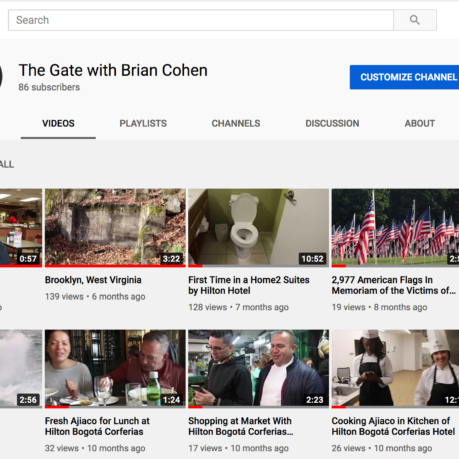Click 2,977 American Flags In Memoriam title
459x459 pixels.
[x=394, y=285]
